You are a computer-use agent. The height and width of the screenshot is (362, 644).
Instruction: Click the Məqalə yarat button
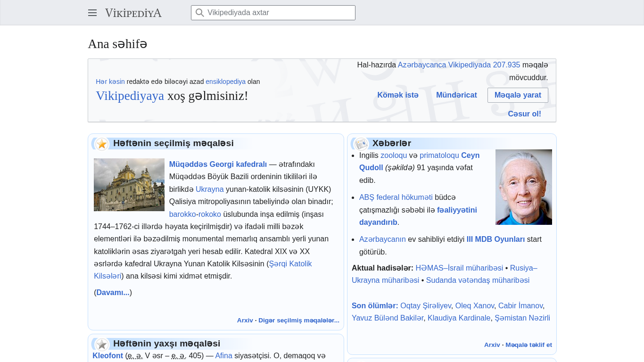pos(518,95)
